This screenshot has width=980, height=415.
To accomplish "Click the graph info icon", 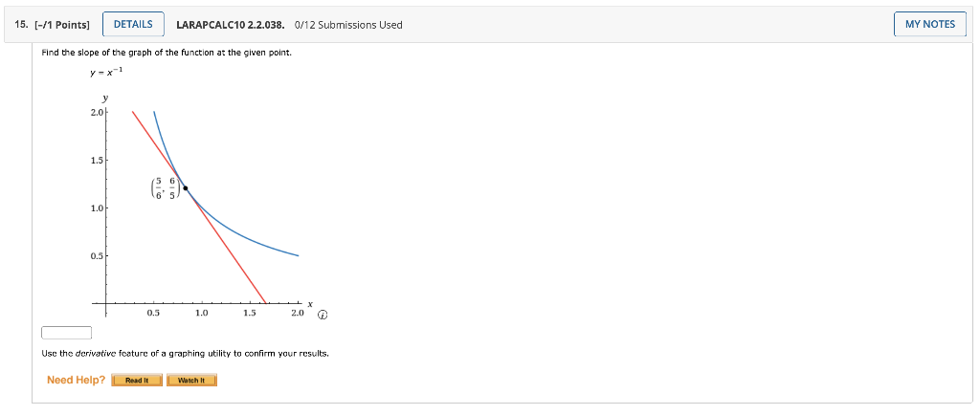I will 323,314.
